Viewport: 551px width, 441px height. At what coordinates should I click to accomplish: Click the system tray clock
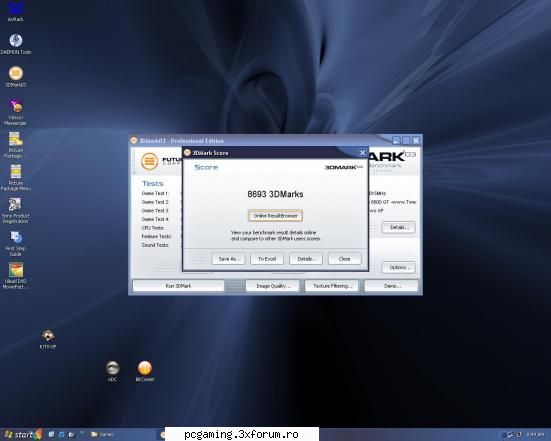point(535,435)
